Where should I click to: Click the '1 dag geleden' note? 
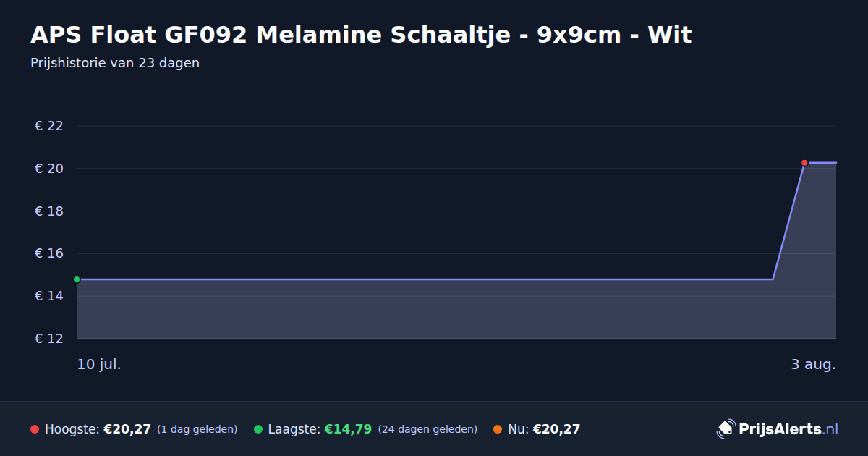coord(197,429)
